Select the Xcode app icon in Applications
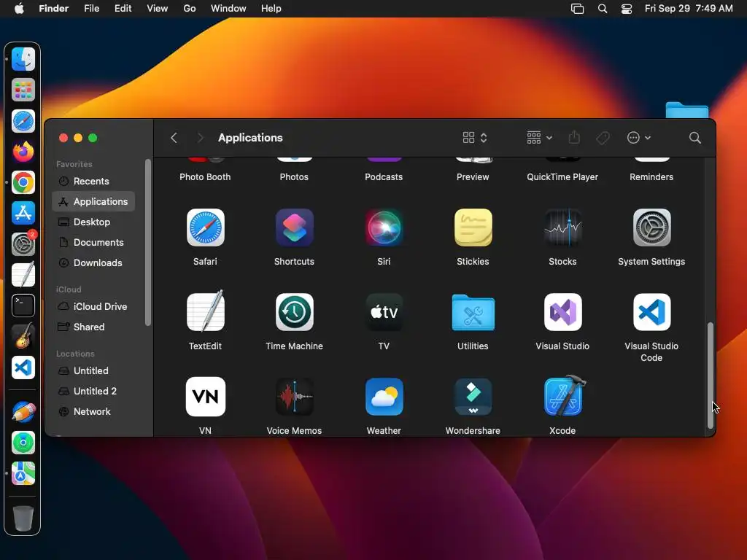The width and height of the screenshot is (747, 560). (x=564, y=396)
